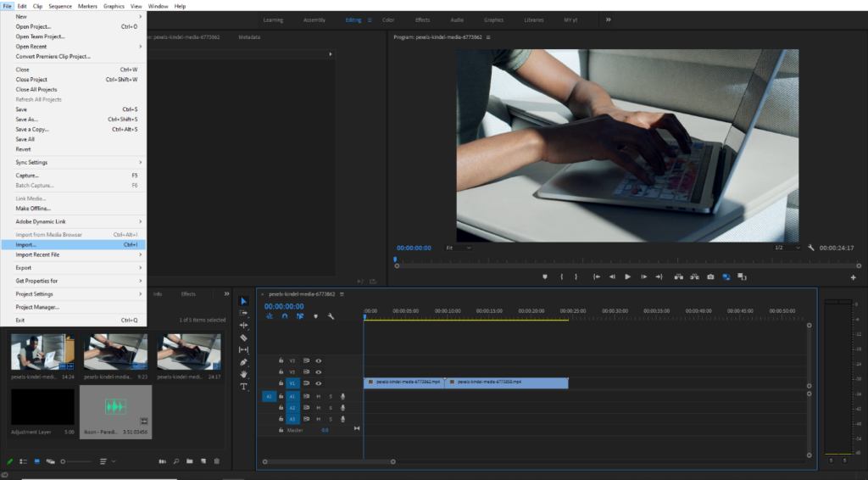The image size is (868, 480).
Task: Open the playback resolution 1/2 dropdown
Action: tap(787, 248)
